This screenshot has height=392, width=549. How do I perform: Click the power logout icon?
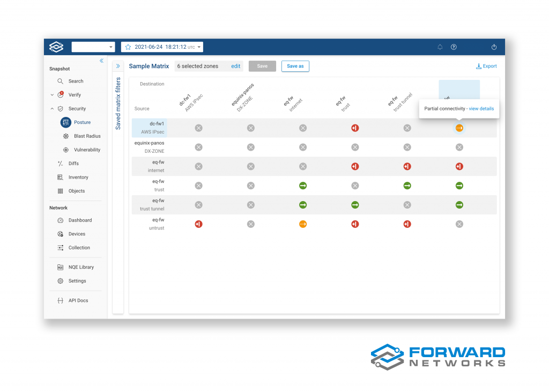coord(494,47)
